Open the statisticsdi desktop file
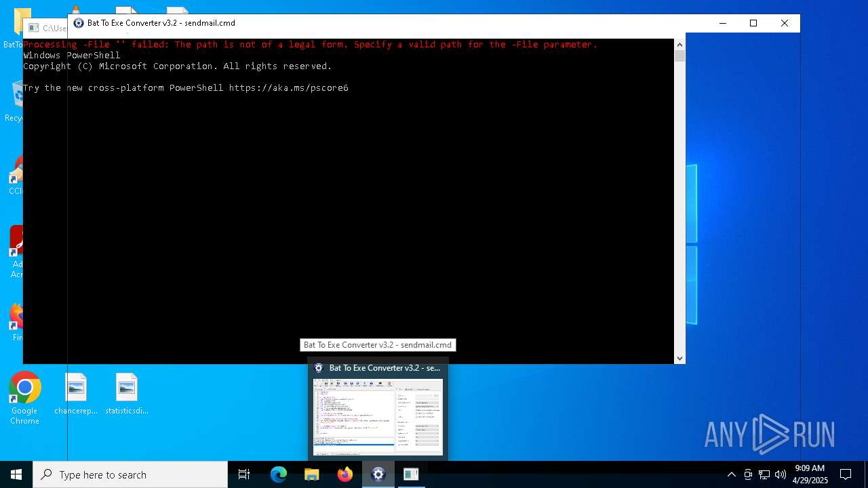868x488 pixels. tap(127, 394)
